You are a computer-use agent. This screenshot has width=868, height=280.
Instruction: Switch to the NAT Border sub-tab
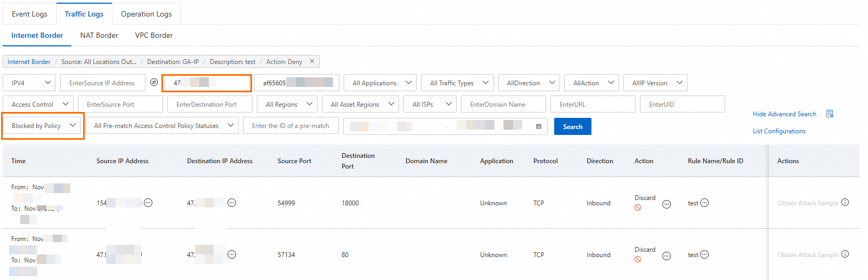tap(99, 35)
